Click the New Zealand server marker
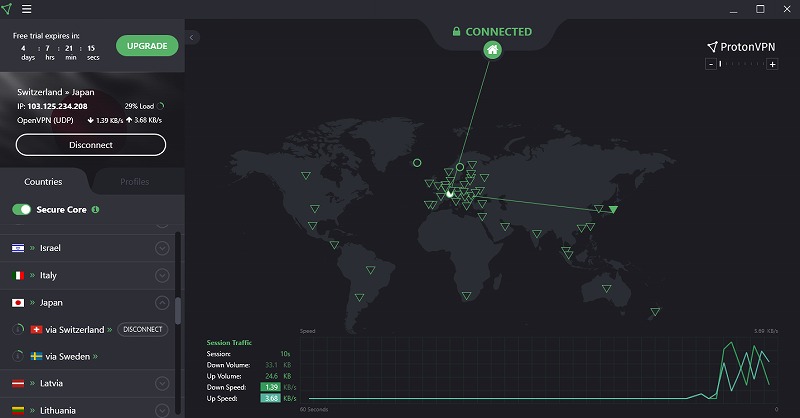The height and width of the screenshot is (418, 800). [x=655, y=311]
